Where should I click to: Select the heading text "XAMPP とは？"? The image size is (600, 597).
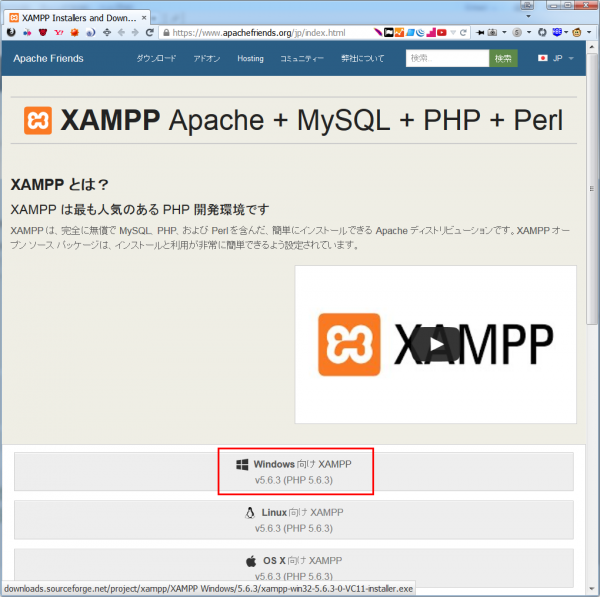pos(59,184)
